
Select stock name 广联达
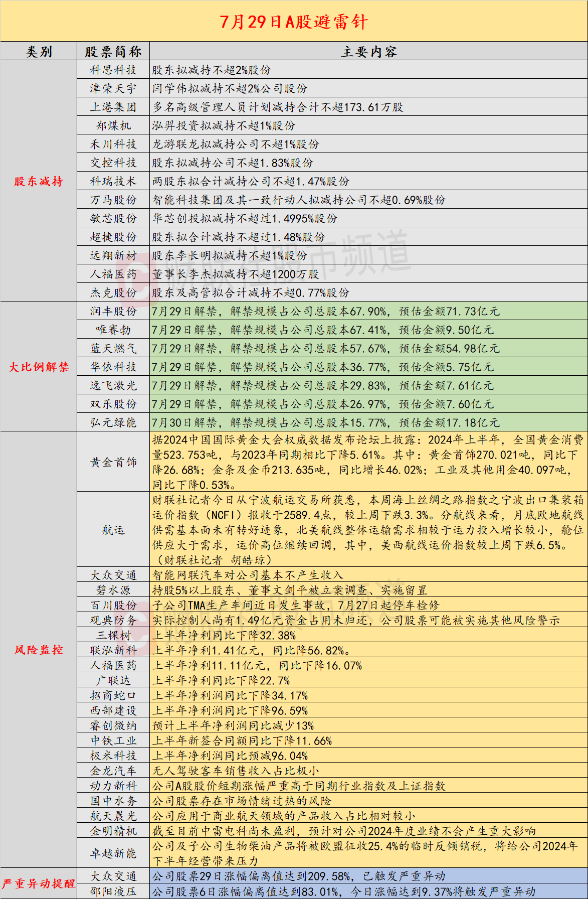tap(113, 680)
